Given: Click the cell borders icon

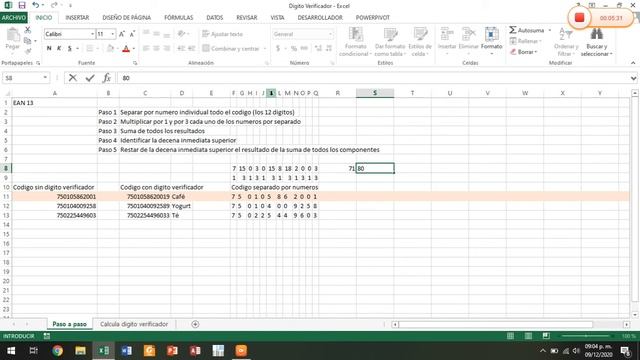Looking at the screenshot, I should pos(90,49).
